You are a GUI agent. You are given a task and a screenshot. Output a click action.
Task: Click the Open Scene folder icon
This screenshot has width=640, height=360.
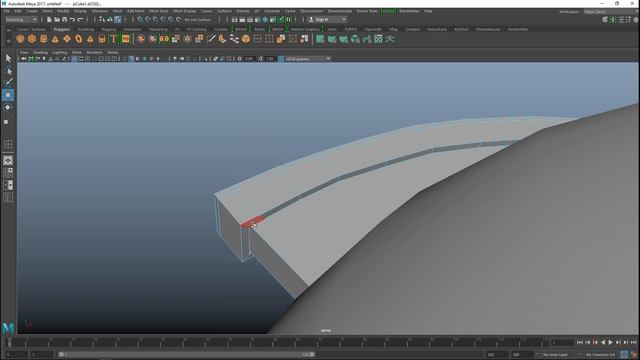pyautogui.click(x=57, y=19)
